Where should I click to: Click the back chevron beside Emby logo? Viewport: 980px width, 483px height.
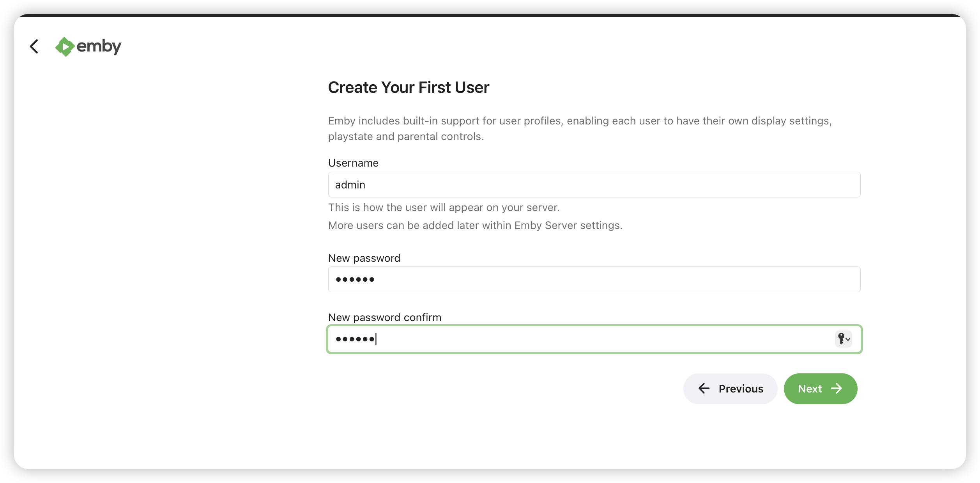pyautogui.click(x=34, y=46)
